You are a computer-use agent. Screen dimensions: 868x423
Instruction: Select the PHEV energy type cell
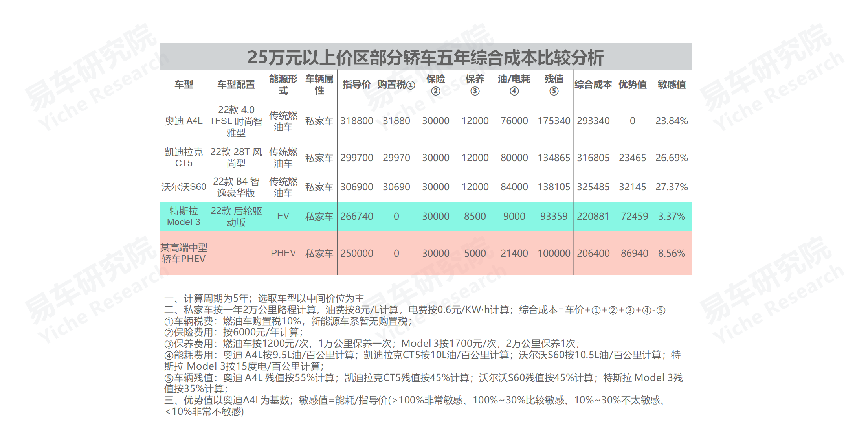[x=283, y=253]
